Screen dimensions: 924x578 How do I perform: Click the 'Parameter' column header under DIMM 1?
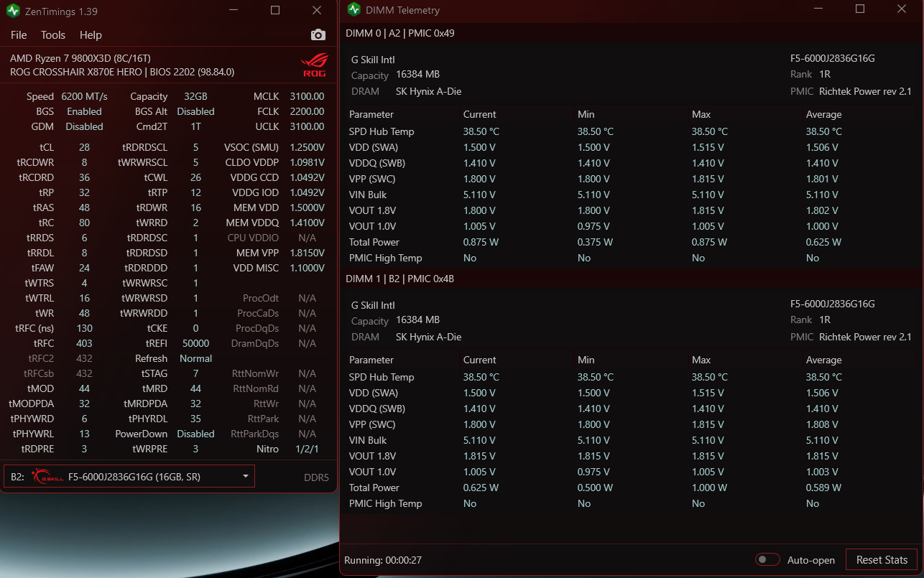click(x=371, y=360)
